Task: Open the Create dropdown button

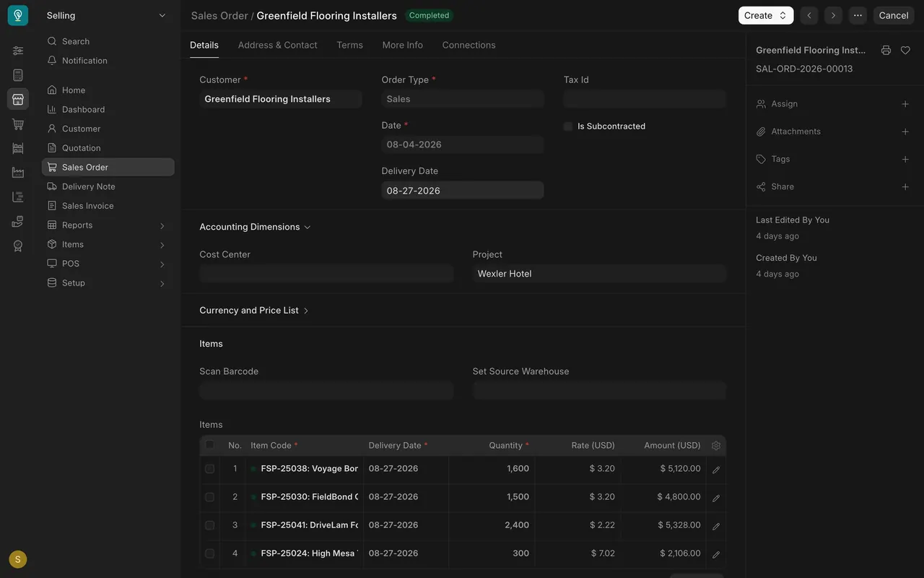Action: point(766,15)
